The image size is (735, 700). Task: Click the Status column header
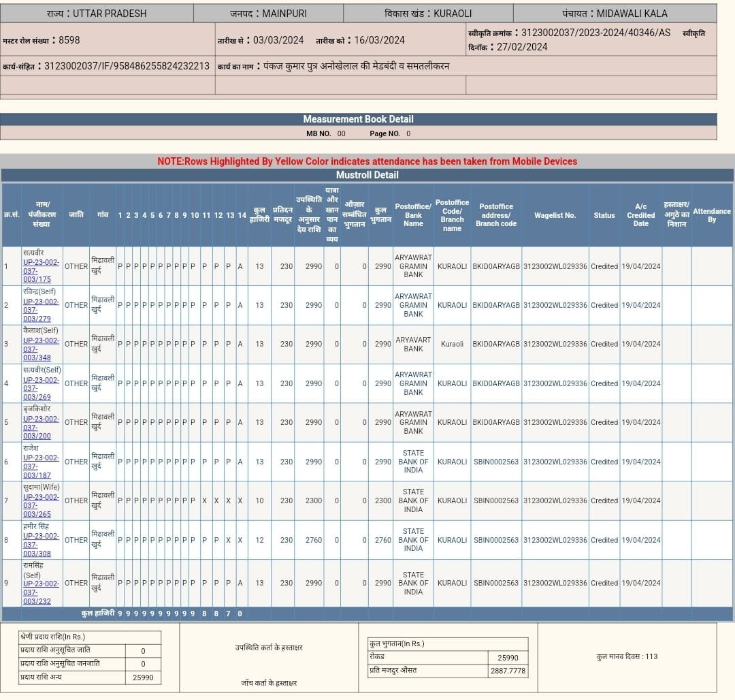[604, 215]
